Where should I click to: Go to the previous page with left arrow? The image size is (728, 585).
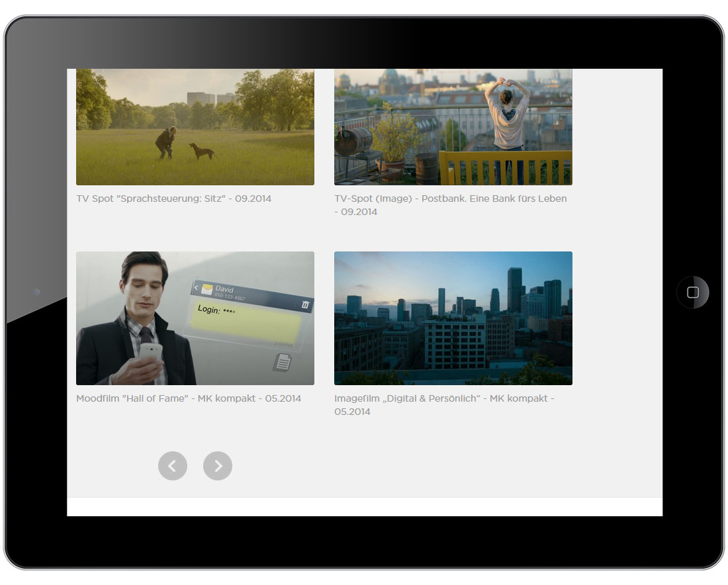(x=173, y=466)
